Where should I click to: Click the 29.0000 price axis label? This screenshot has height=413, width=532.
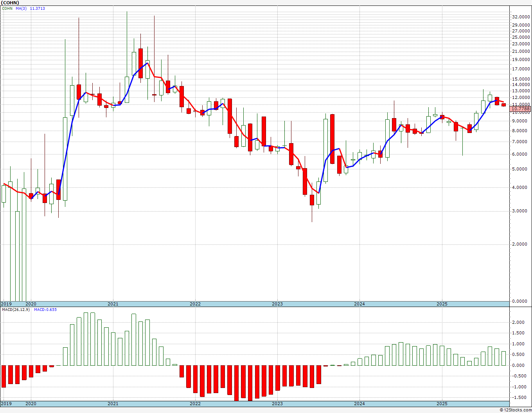coord(521,25)
